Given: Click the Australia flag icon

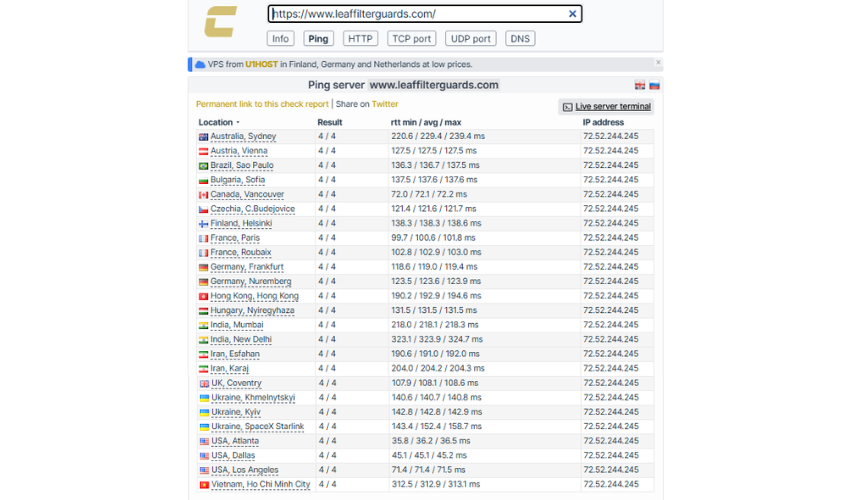Looking at the screenshot, I should (x=203, y=137).
